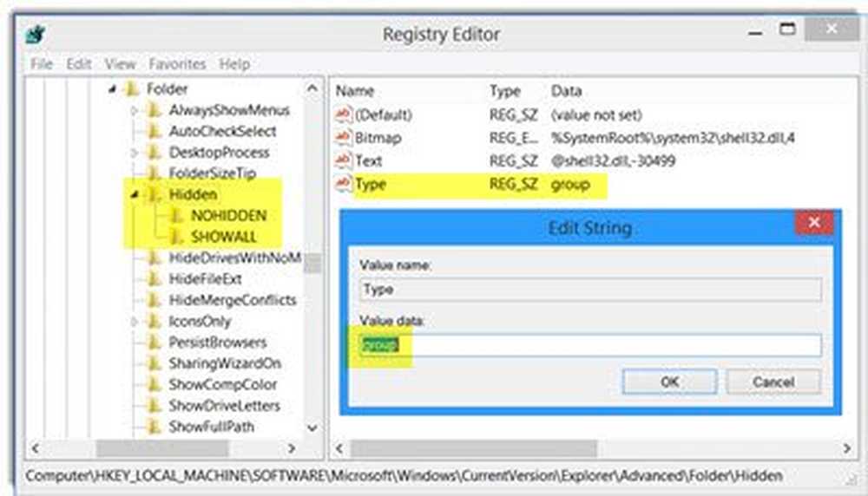Click the Bitmap value string icon

(x=343, y=138)
